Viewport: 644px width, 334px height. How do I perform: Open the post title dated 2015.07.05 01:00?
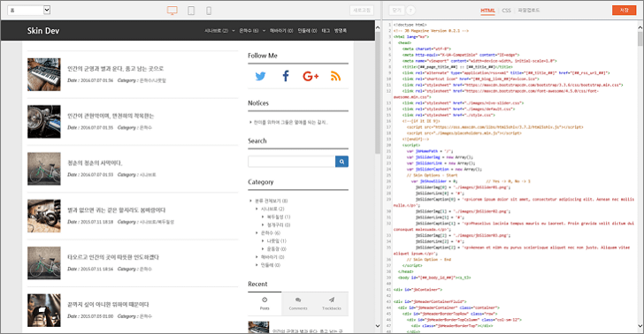click(108, 305)
